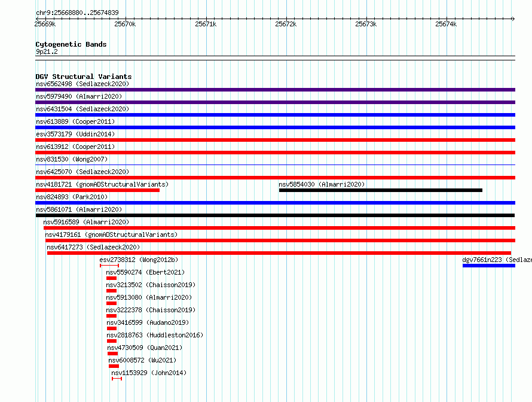The image size is (532, 402).
Task: Select the small red bar below nsv3222378
Action: [111, 316]
